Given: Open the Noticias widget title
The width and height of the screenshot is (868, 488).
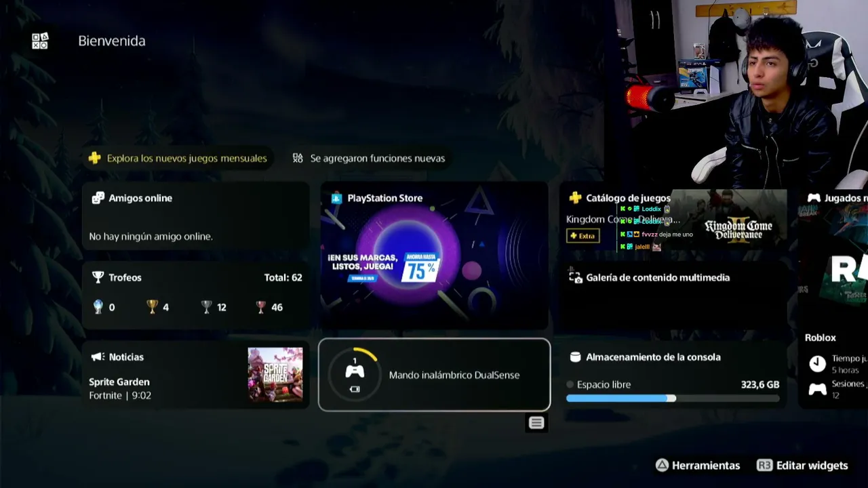Looking at the screenshot, I should [126, 357].
